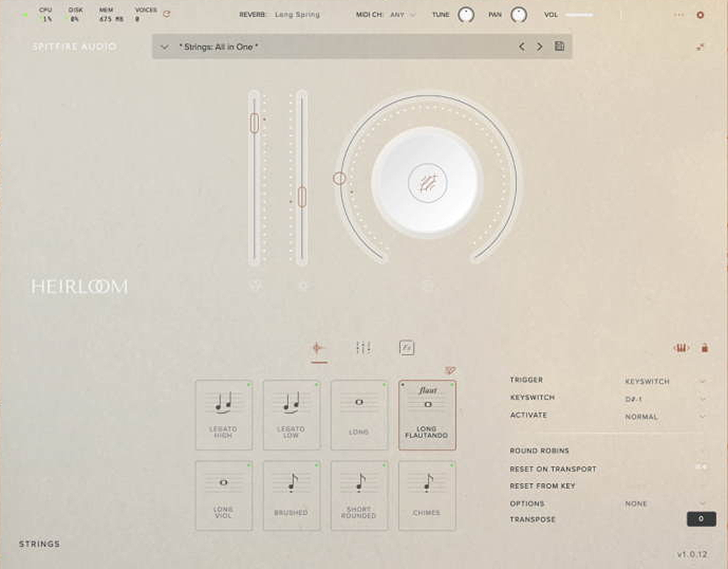Click the TUNE knob

[x=466, y=15]
